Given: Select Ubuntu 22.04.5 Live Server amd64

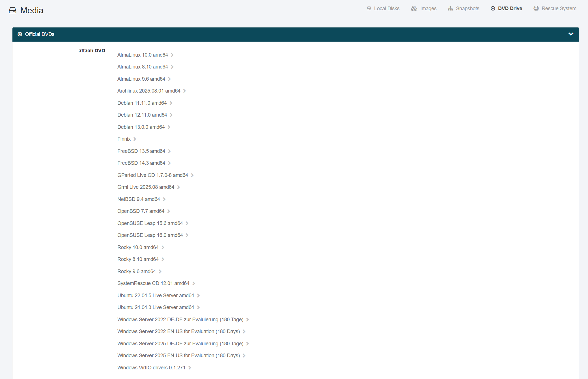Looking at the screenshot, I should coord(159,296).
